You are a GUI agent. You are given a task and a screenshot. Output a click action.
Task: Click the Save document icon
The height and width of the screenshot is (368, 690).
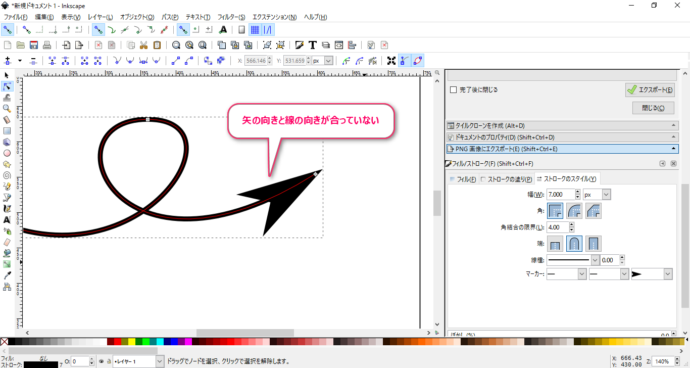pyautogui.click(x=33, y=45)
